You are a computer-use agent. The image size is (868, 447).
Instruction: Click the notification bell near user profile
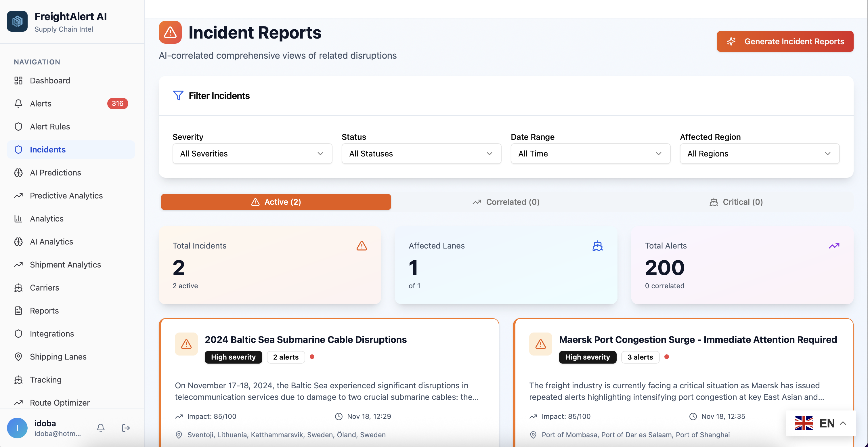100,428
